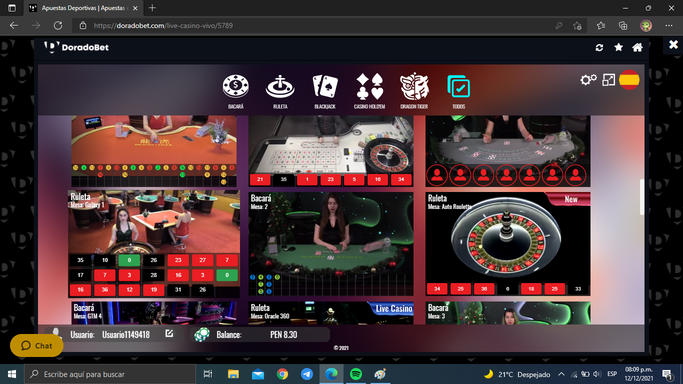Screen dimensions: 683x384
Task: Close the Apuestas Deportivas tab
Action: coord(135,8)
